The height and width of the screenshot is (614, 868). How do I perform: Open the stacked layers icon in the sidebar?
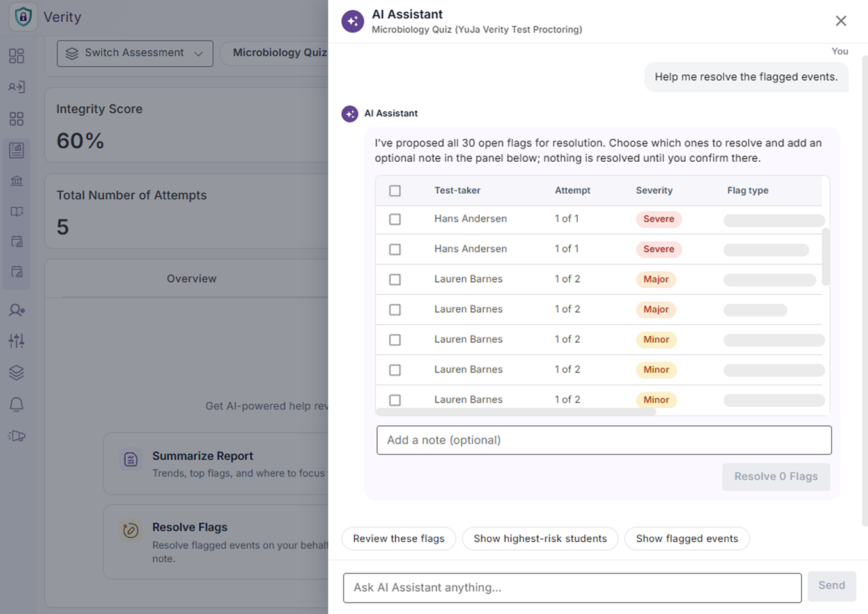click(17, 372)
